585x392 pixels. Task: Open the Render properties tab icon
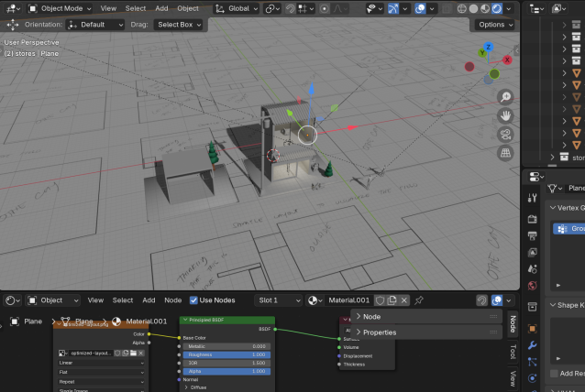[533, 219]
